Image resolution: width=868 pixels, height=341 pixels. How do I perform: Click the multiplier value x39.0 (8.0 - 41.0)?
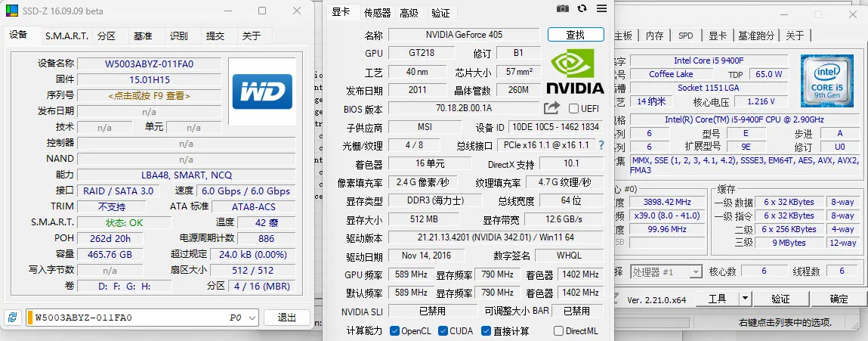(668, 215)
